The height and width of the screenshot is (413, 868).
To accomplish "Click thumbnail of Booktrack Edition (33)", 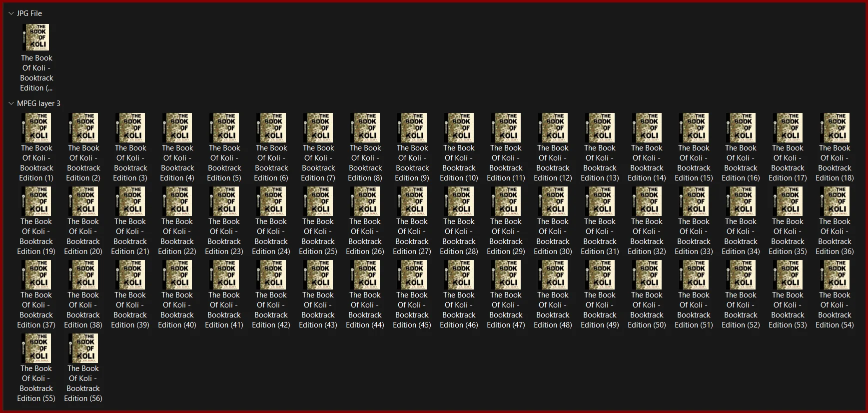I will click(694, 201).
